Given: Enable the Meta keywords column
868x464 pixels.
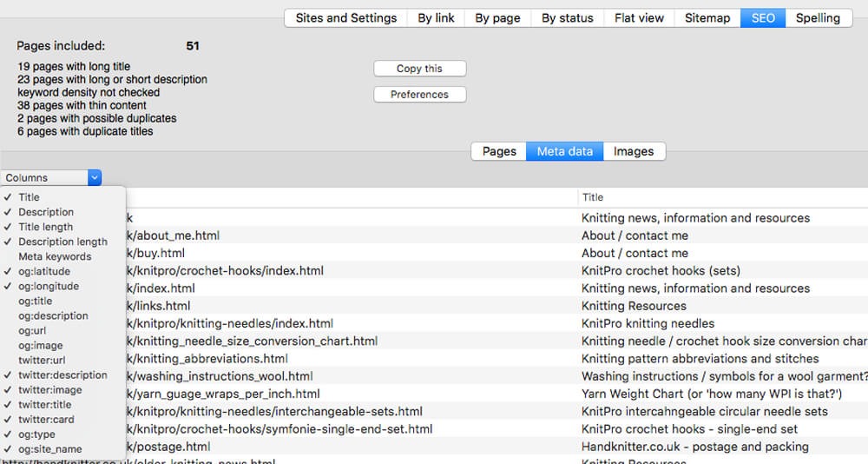Looking at the screenshot, I should point(55,256).
